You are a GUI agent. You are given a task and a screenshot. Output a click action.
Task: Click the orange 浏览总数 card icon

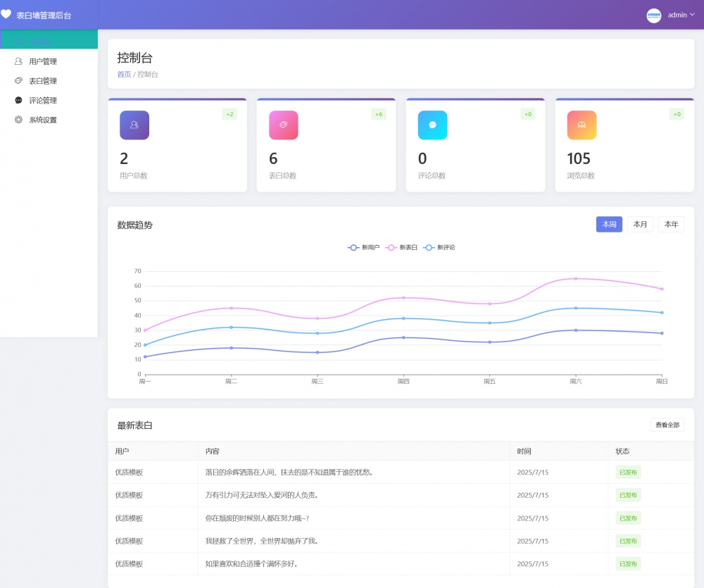(x=582, y=125)
